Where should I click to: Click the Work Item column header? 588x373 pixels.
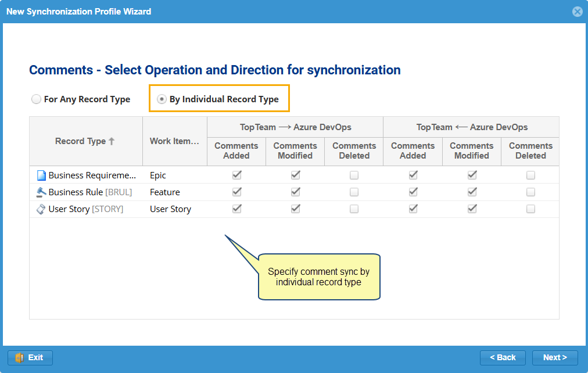click(174, 141)
